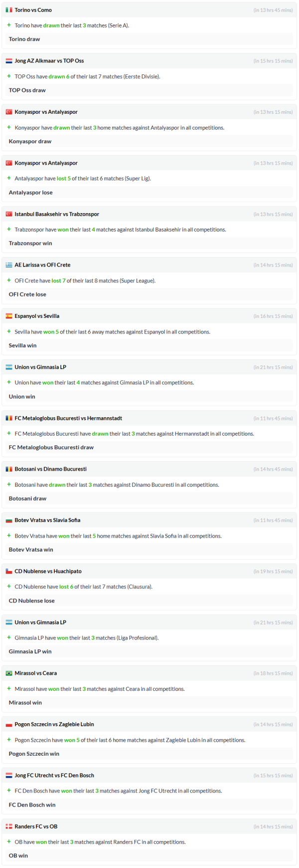Click the Polish flag by Pogon Szczecin
Image resolution: width=299 pixels, height=868 pixels.
point(9,724)
